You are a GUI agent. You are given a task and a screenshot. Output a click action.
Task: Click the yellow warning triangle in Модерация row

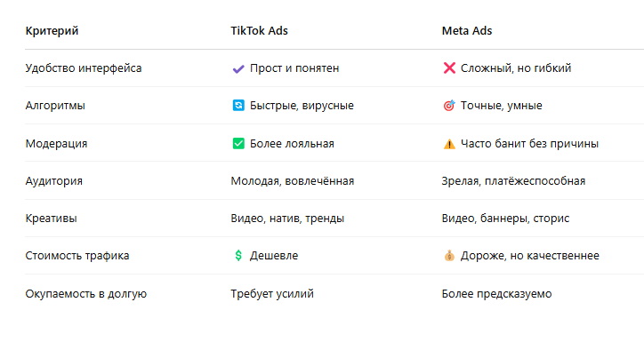coord(449,144)
